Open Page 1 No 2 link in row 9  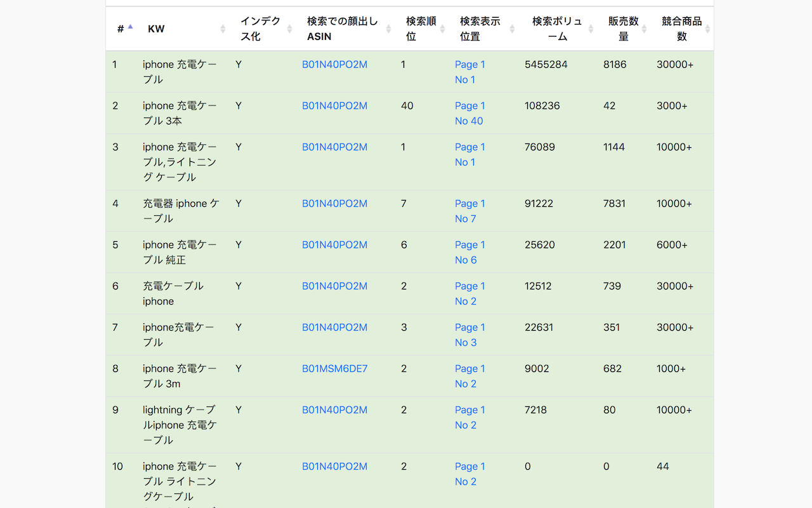[470, 417]
